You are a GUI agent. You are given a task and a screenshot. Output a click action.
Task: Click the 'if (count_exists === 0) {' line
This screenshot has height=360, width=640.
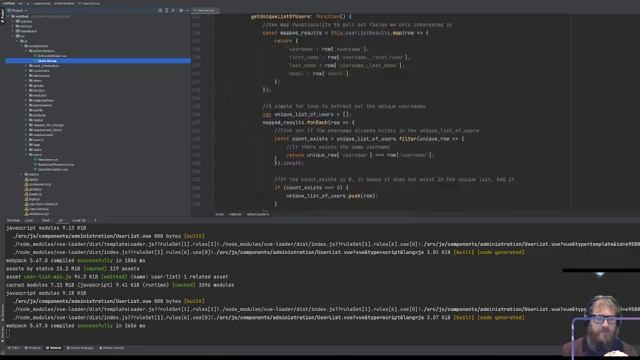311,188
